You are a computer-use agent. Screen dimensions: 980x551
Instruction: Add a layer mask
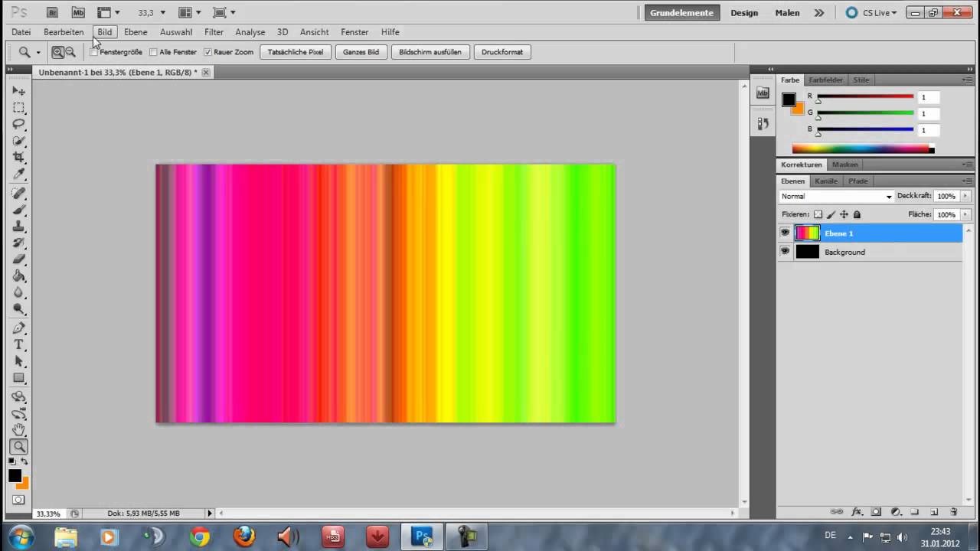click(876, 512)
